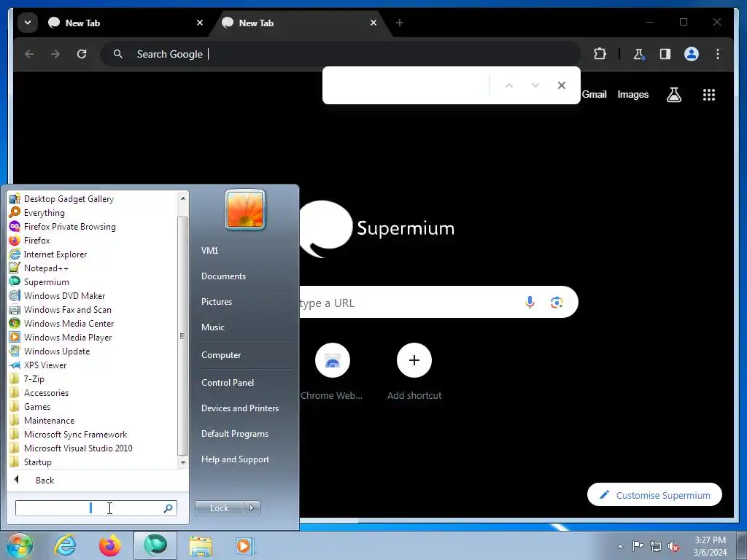Open Devices and Printers

[239, 408]
